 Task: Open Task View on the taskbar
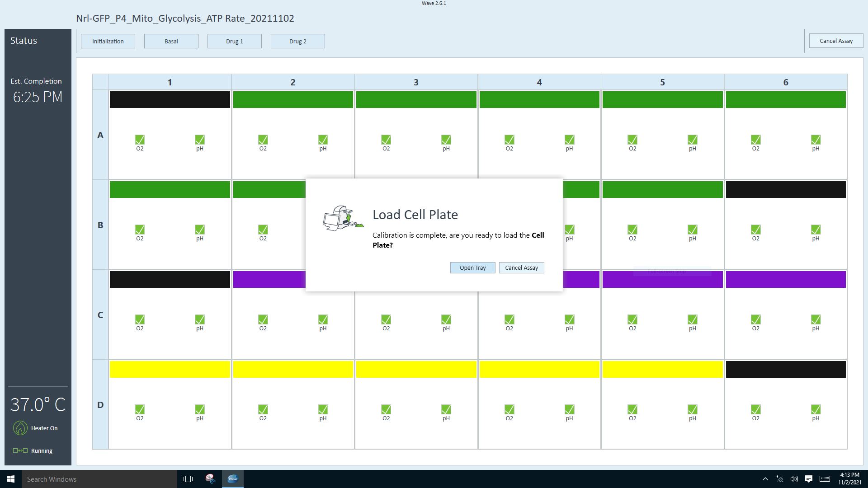click(188, 479)
